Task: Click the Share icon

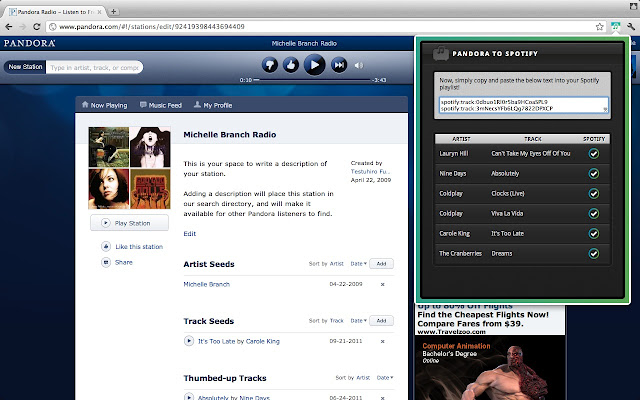Action: coord(106,262)
